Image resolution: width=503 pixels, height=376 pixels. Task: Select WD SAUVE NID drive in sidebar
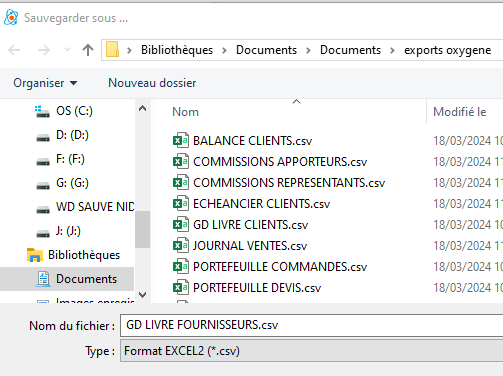(95, 207)
